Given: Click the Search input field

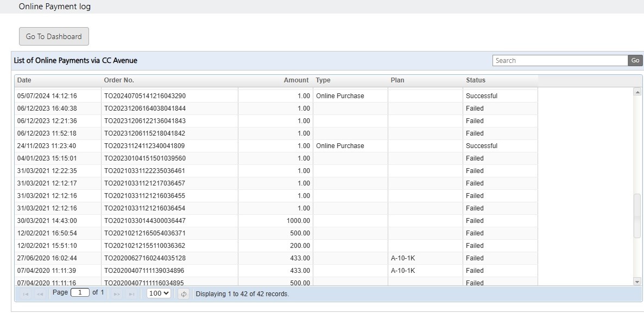Looking at the screenshot, I should point(560,60).
